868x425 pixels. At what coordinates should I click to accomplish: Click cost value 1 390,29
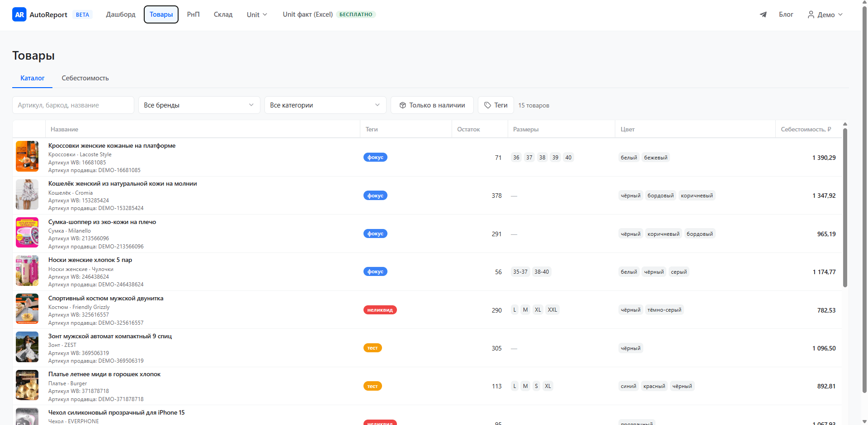pyautogui.click(x=824, y=158)
